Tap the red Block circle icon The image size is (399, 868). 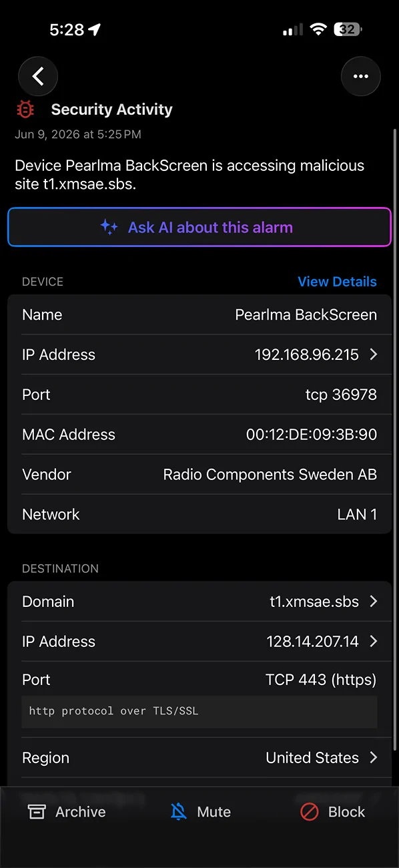pyautogui.click(x=309, y=812)
